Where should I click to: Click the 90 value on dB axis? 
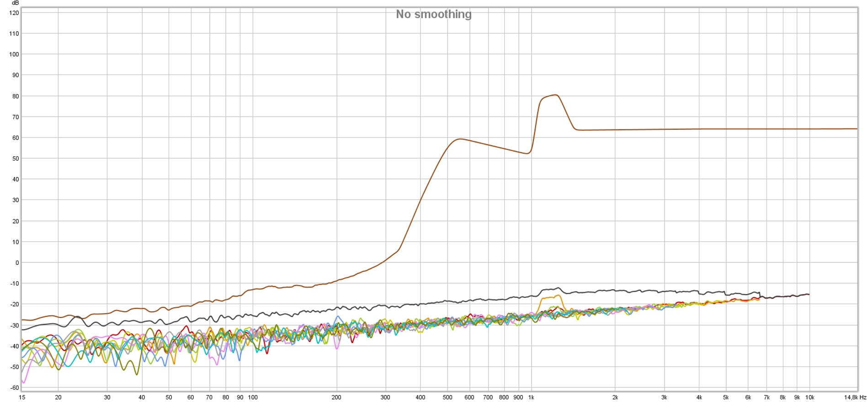coord(16,75)
